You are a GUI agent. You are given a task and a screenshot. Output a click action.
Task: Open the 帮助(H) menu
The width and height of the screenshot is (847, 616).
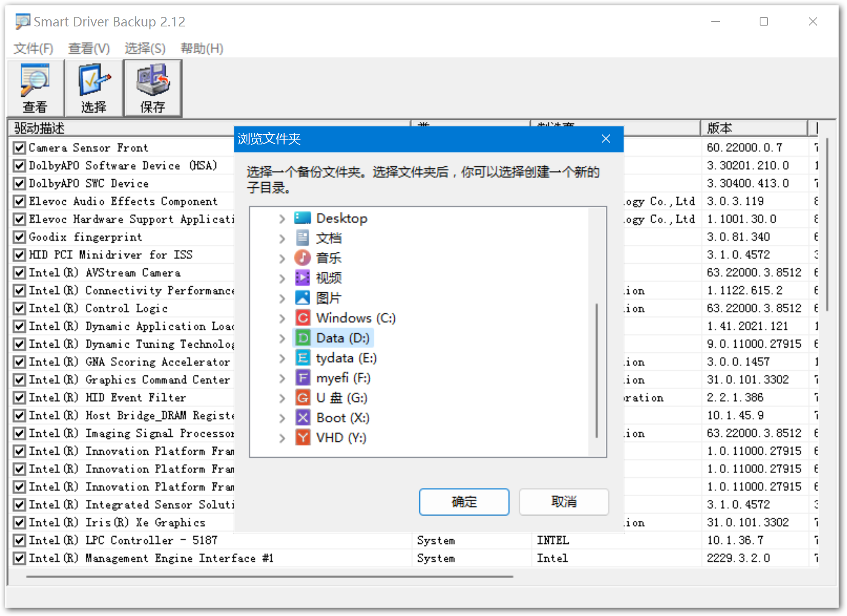tap(202, 48)
